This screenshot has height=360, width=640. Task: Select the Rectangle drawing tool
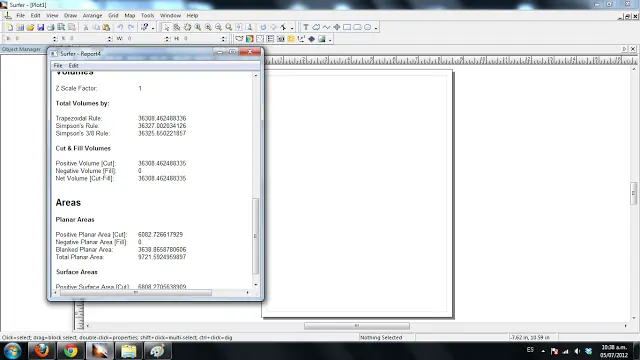[x=347, y=27]
